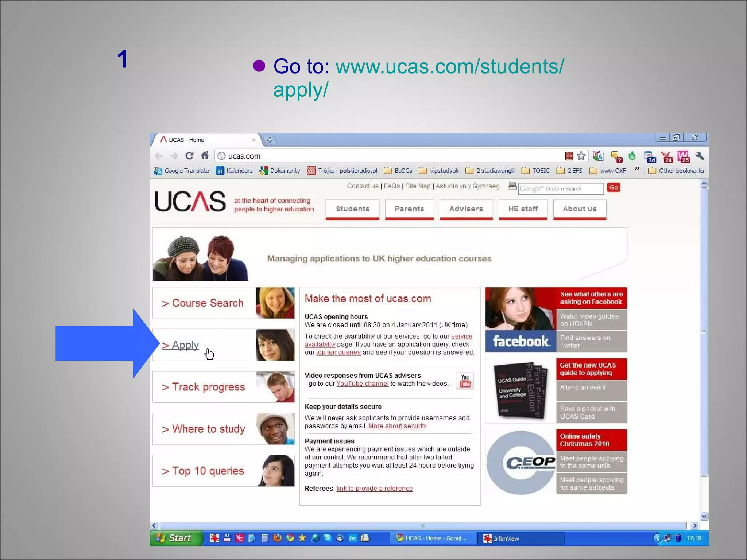This screenshot has height=560, width=747.
Task: Click the top ten queries link
Action: point(338,353)
